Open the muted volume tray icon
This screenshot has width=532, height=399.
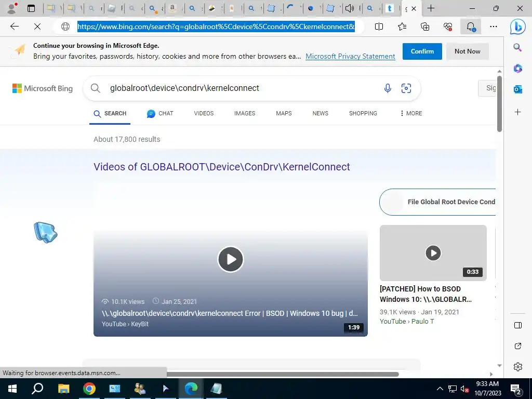point(465,389)
